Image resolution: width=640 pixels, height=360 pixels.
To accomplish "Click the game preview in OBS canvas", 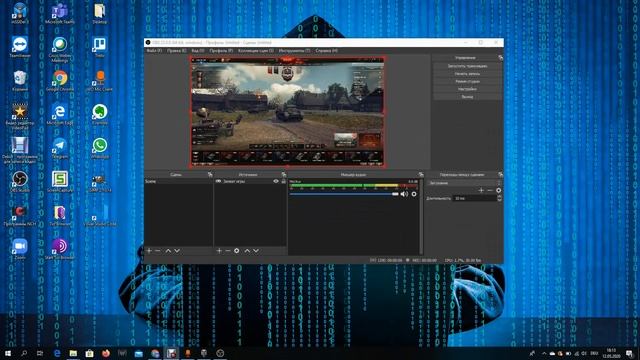I will [x=288, y=112].
